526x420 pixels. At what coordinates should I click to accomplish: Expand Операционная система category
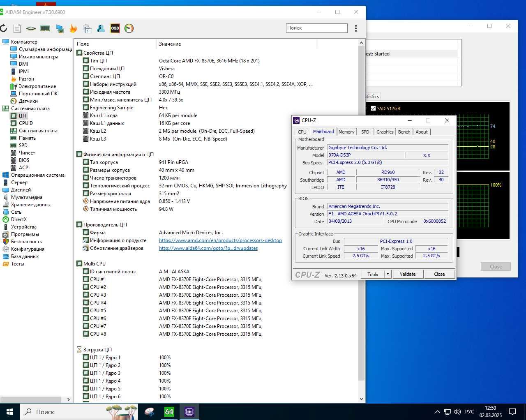37,175
